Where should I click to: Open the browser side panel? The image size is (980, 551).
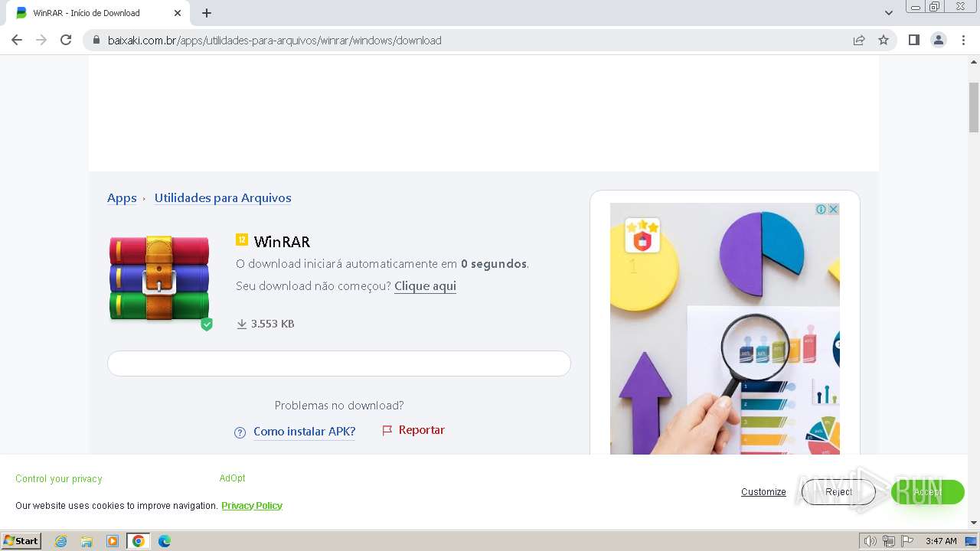[913, 40]
